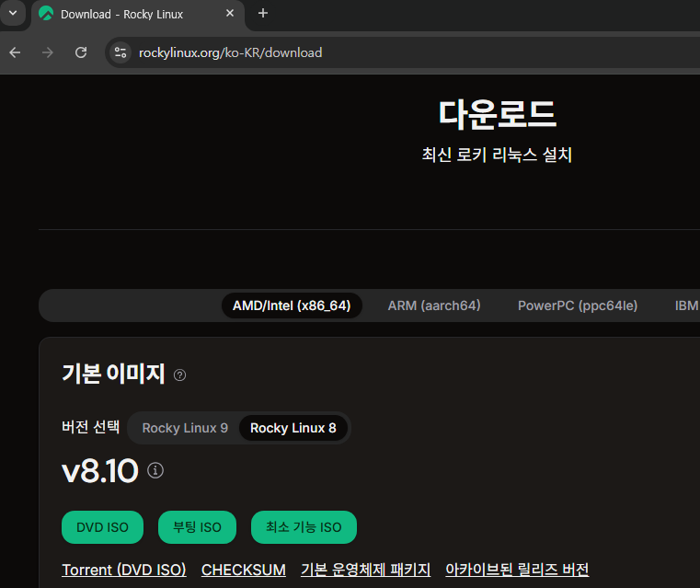Screen dimensions: 700x588
Task: Open the Torrent (DVD ISO) link
Action: click(124, 570)
